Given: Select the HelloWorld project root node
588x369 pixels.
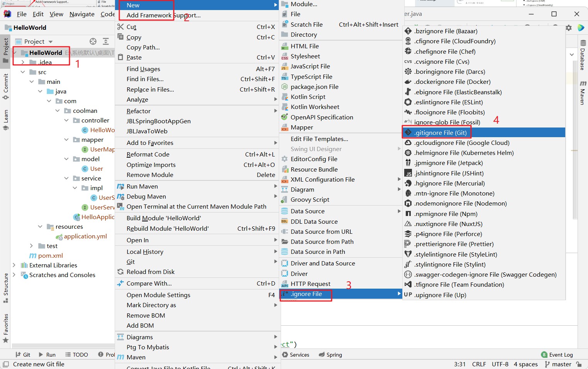Looking at the screenshot, I should (x=46, y=53).
